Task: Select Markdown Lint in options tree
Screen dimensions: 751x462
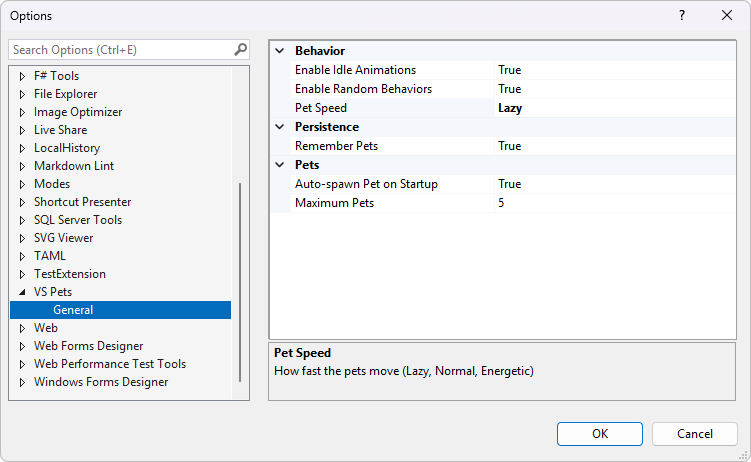Action: (x=74, y=166)
